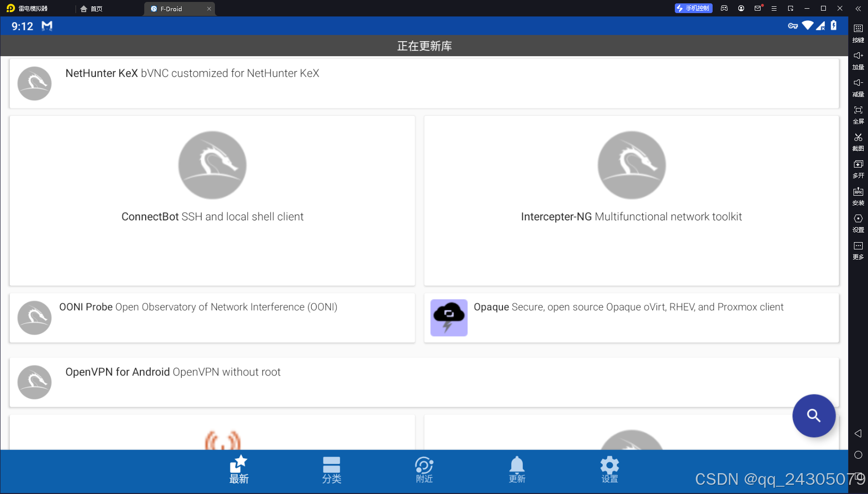Viewport: 868px width, 494px height.
Task: Take a 截图 screenshot with scissors icon
Action: click(x=858, y=141)
